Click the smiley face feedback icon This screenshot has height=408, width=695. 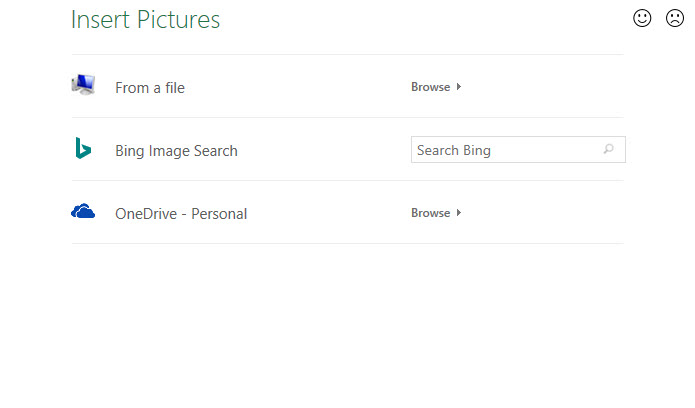[642, 18]
